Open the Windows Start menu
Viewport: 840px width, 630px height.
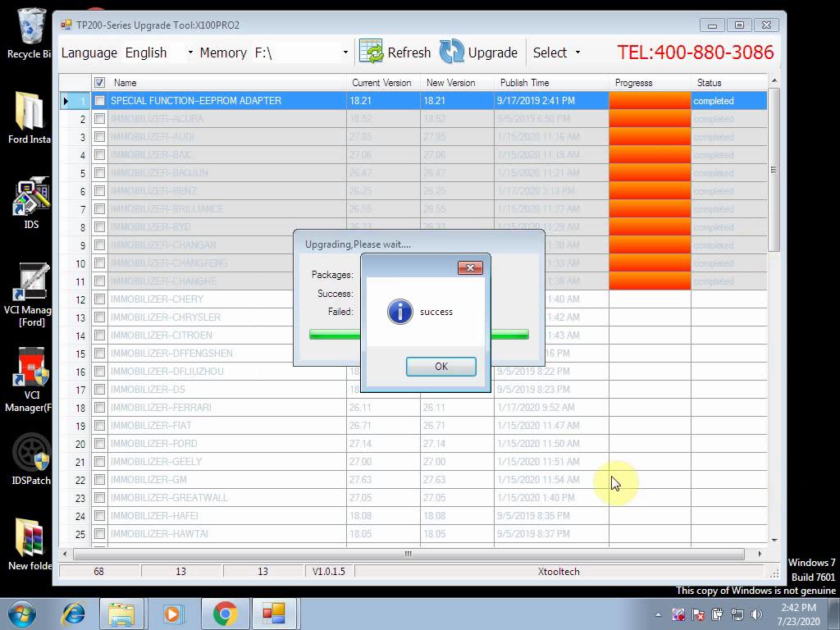pyautogui.click(x=21, y=614)
